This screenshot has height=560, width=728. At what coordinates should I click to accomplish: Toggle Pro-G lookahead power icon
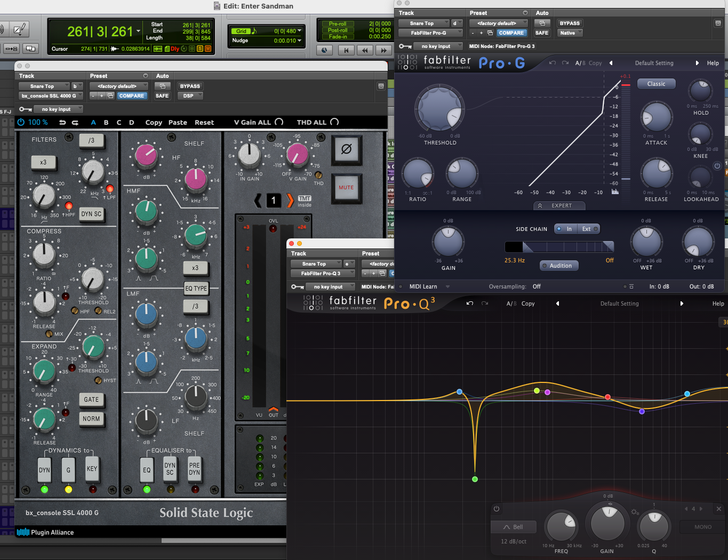click(x=717, y=166)
